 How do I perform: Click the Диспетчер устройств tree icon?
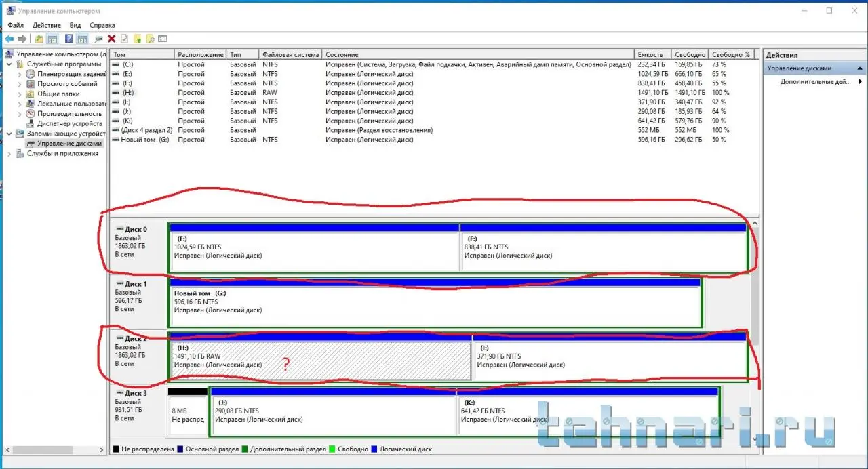click(31, 123)
